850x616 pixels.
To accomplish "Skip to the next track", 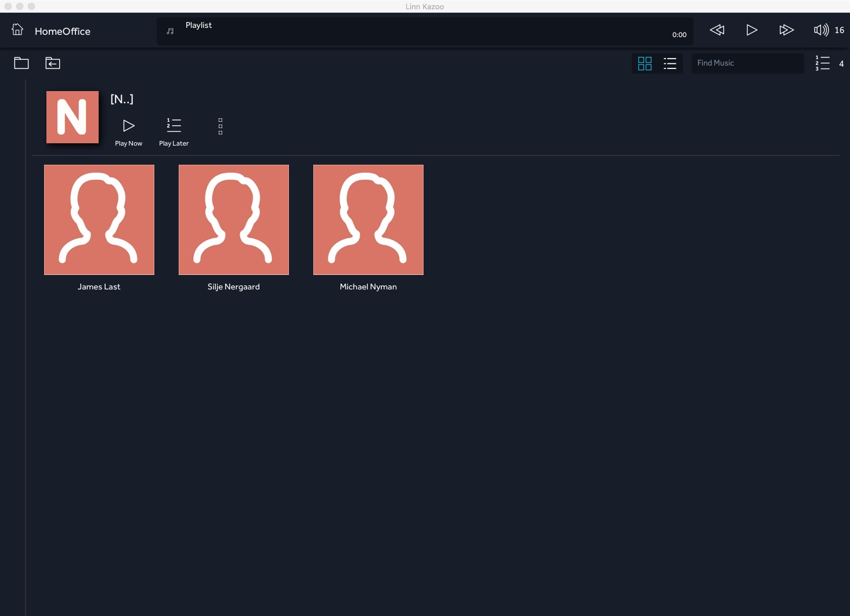I will point(786,30).
